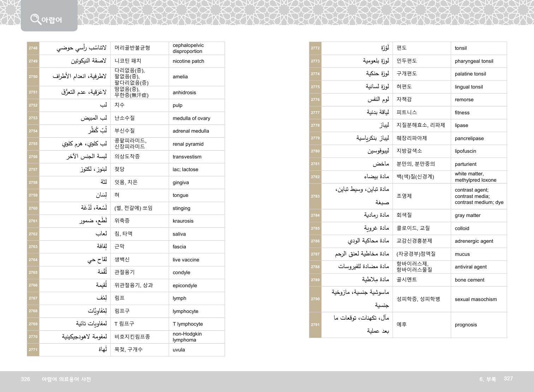
Task: Click the 'sexual masochism' entry
Action: click(x=475, y=300)
